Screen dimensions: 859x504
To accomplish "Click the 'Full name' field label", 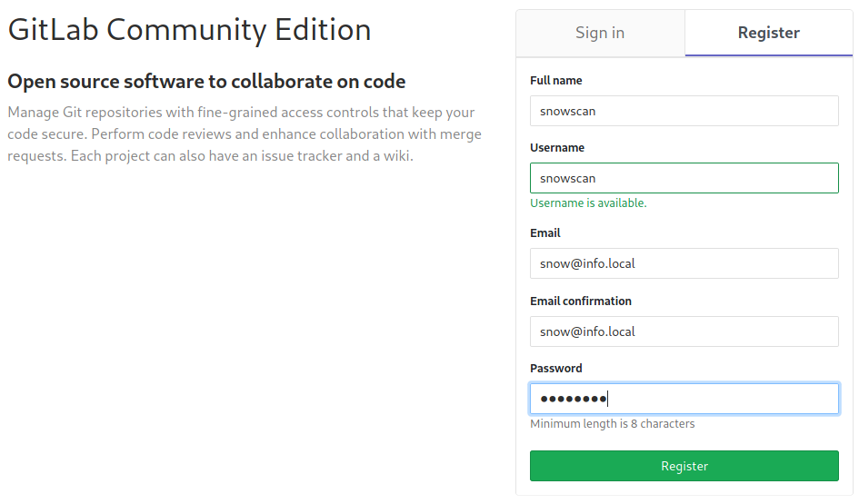I will 555,81.
